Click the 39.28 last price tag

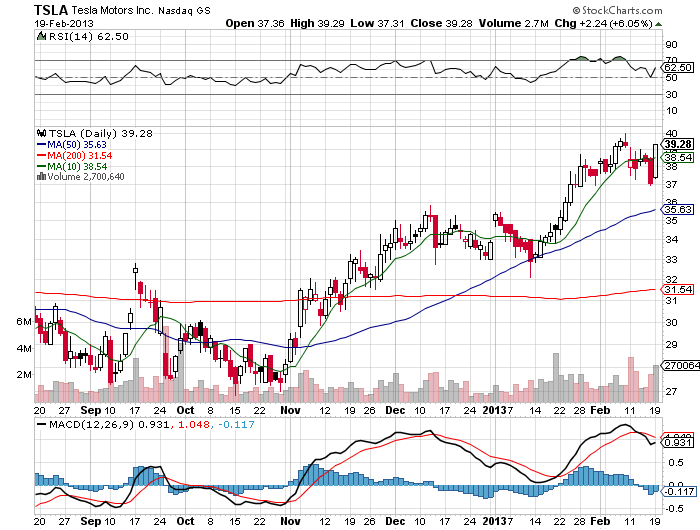click(x=678, y=144)
